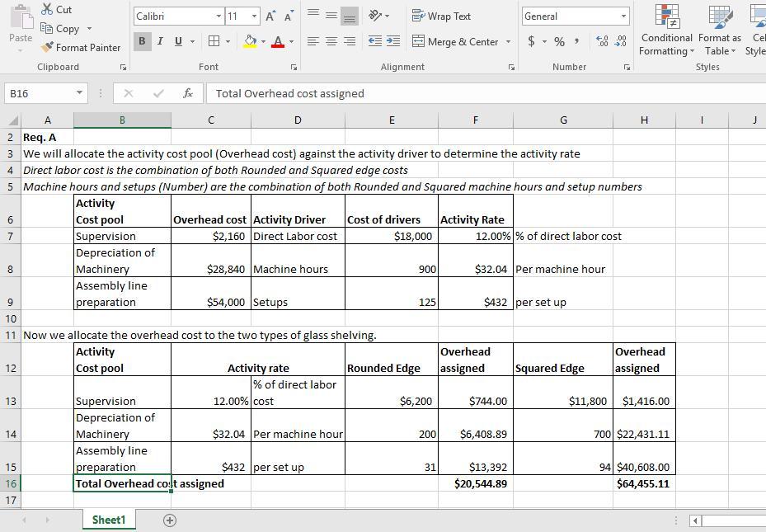Open the Name Box dropdown arrow

pyautogui.click(x=79, y=93)
